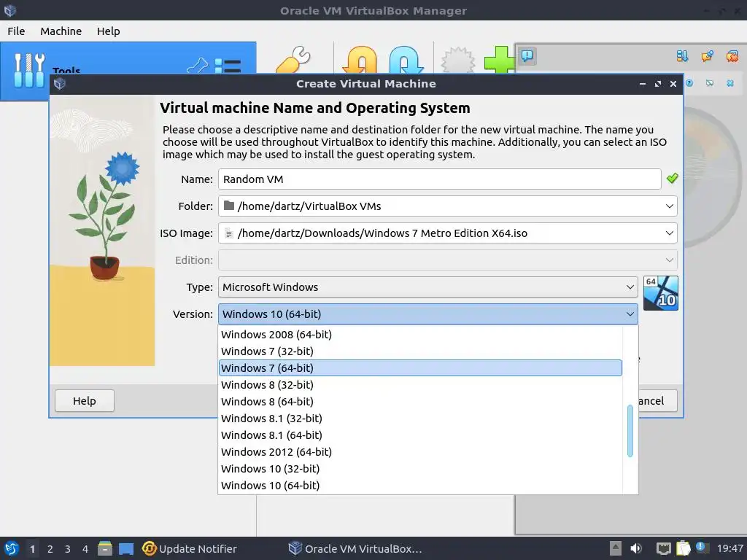
Task: Open the file manager taskbar icon
Action: click(105, 548)
